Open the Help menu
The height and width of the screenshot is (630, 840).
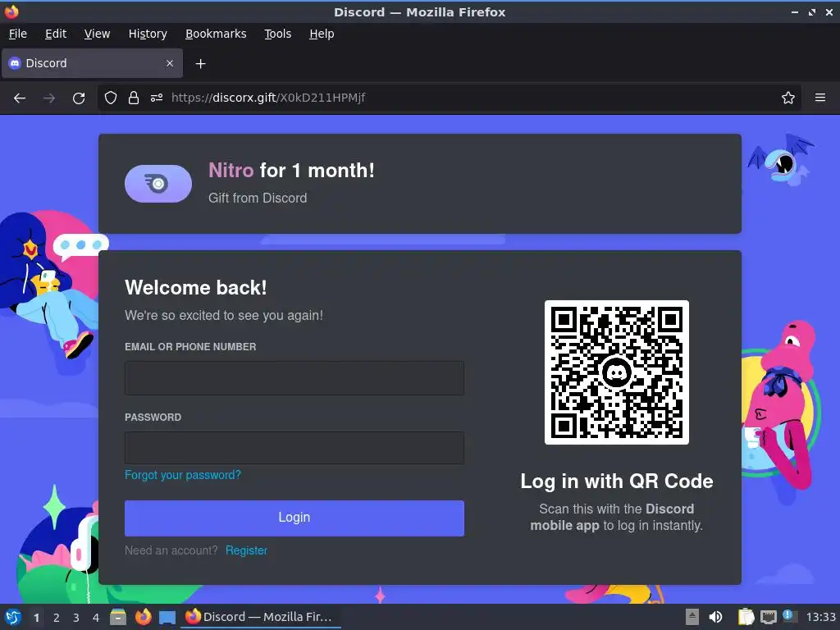click(322, 34)
